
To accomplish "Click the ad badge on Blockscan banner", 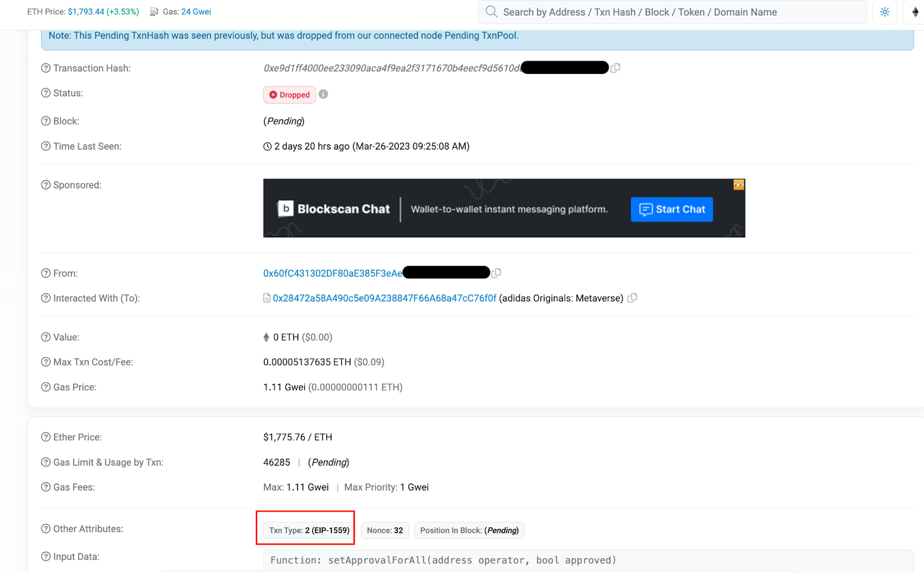I will pyautogui.click(x=739, y=185).
